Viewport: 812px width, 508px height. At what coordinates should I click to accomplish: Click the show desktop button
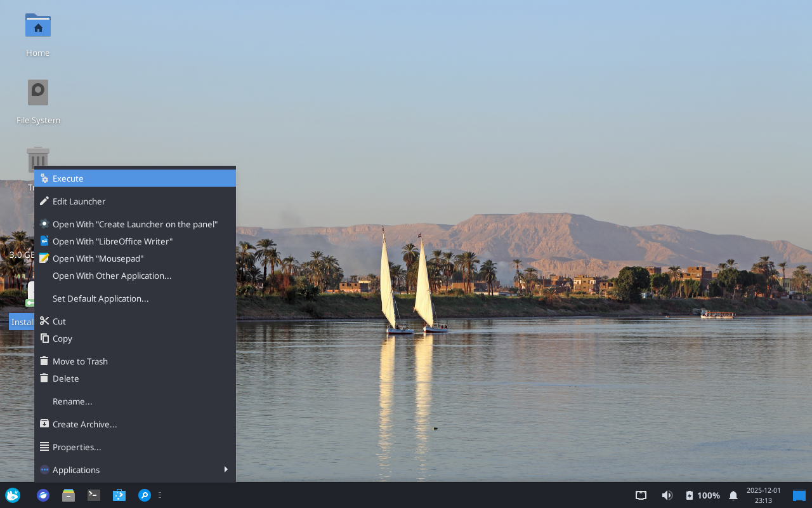[x=799, y=495]
